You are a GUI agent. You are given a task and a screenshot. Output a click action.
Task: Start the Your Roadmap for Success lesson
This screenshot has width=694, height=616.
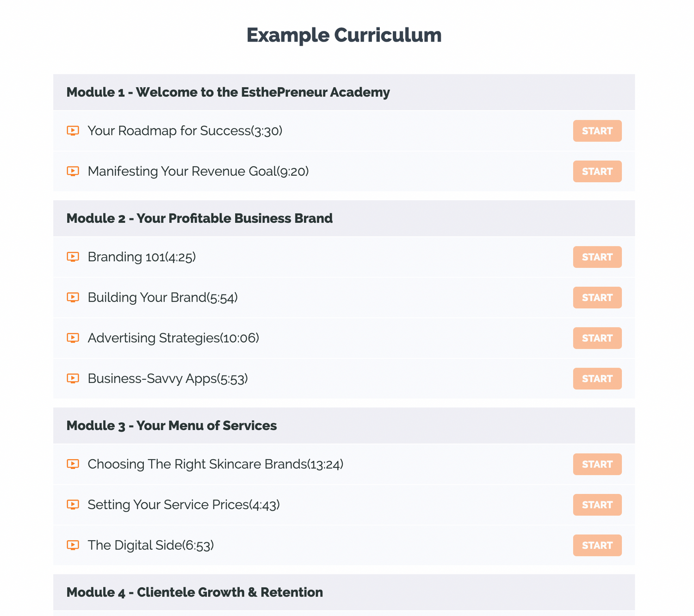tap(597, 131)
